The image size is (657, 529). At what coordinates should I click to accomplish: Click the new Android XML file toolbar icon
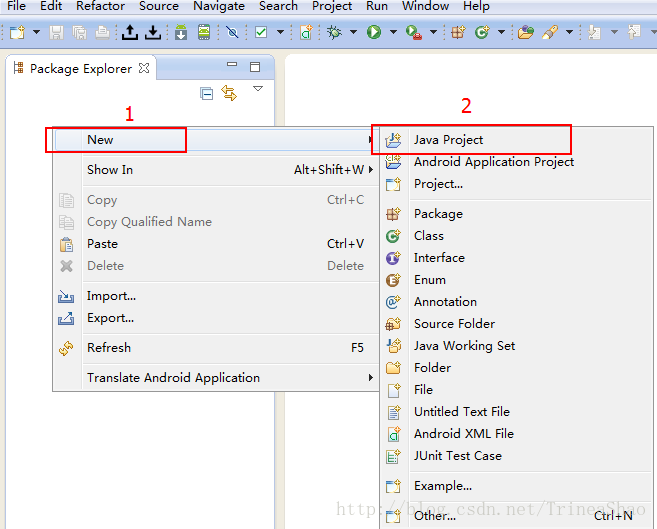[306, 32]
